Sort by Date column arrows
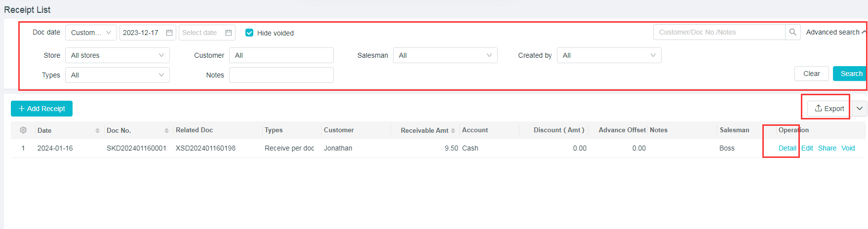 click(x=97, y=131)
